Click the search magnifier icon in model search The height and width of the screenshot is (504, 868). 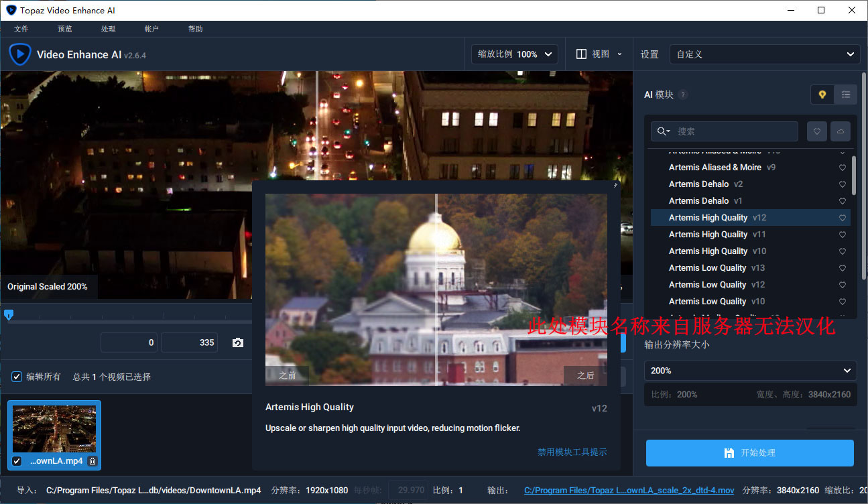click(x=662, y=131)
